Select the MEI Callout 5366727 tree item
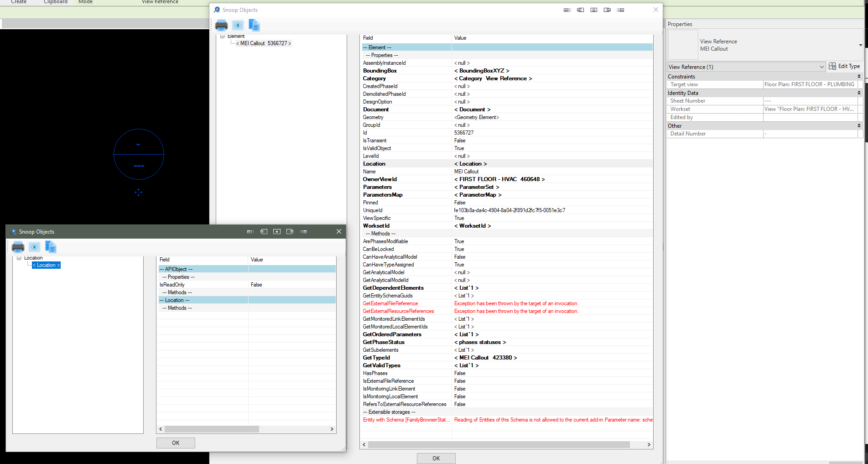Screen dimensions: 868x464 point(264,43)
